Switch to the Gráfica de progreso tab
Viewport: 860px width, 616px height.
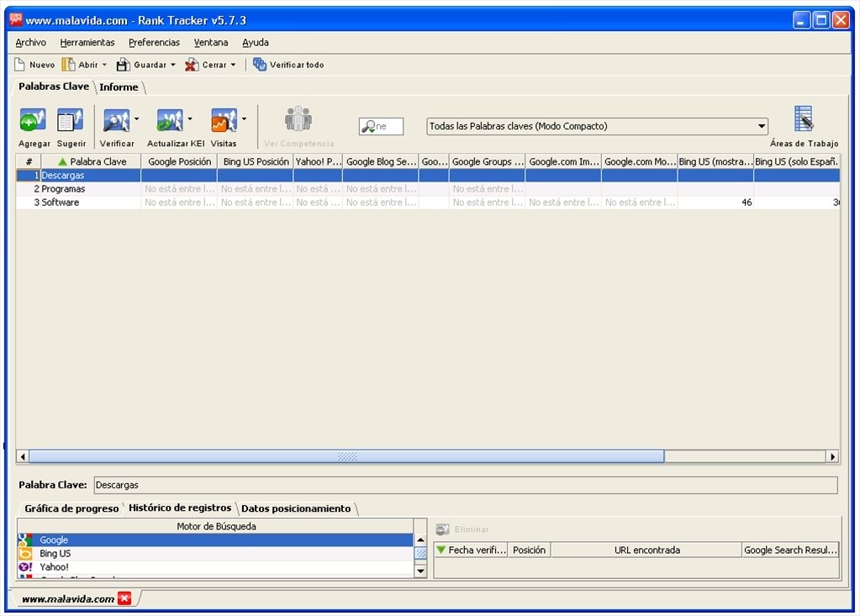[71, 508]
